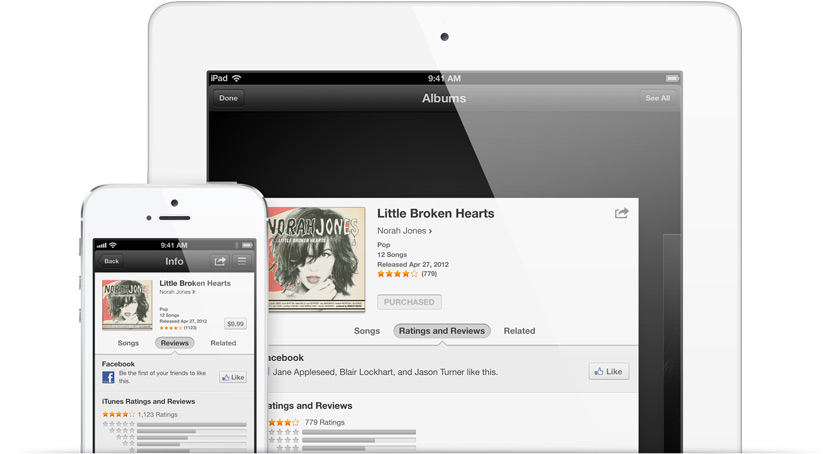The image size is (827, 454).
Task: Tap the album cover thumbnail on iPhone
Action: pos(127,305)
